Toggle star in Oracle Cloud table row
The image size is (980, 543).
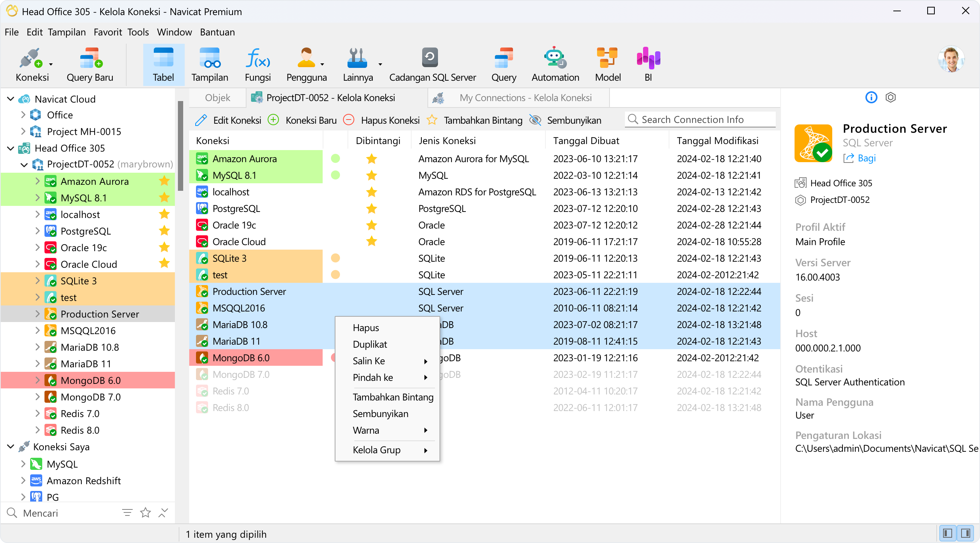(372, 241)
